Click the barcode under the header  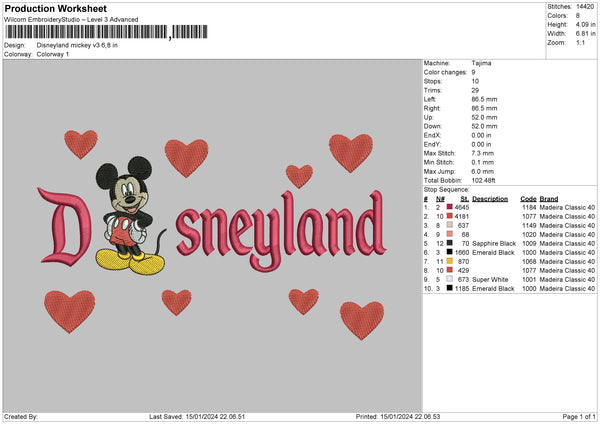point(106,32)
